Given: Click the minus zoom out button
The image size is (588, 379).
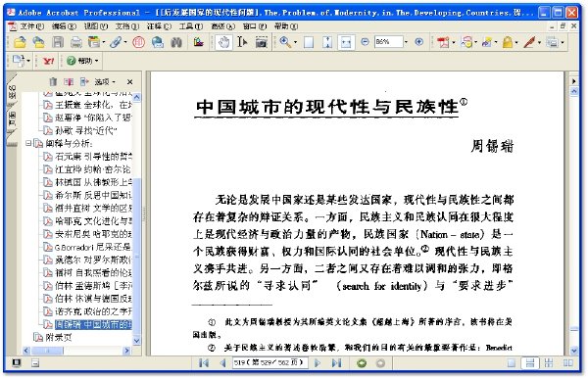Looking at the screenshot, I should pyautogui.click(x=365, y=42).
